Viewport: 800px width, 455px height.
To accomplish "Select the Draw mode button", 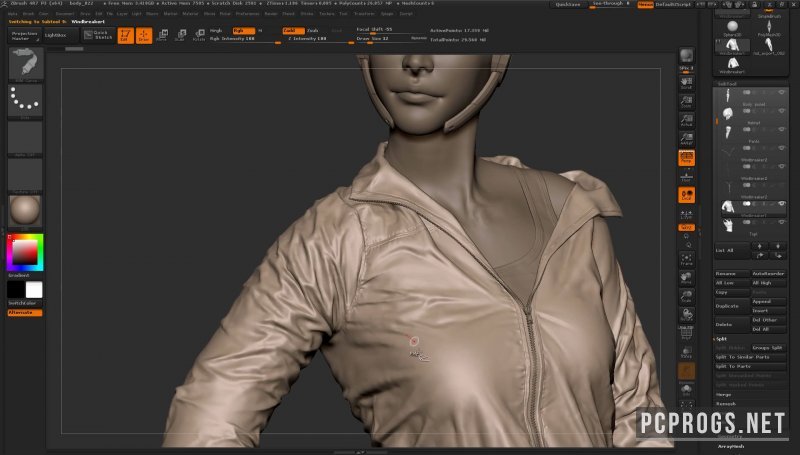I will tap(144, 35).
